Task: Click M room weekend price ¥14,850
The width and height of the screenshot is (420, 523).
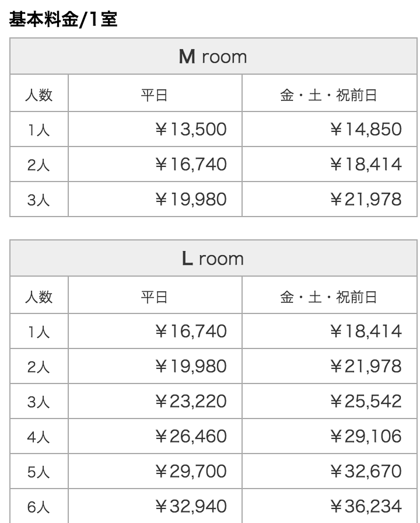Action: (366, 129)
